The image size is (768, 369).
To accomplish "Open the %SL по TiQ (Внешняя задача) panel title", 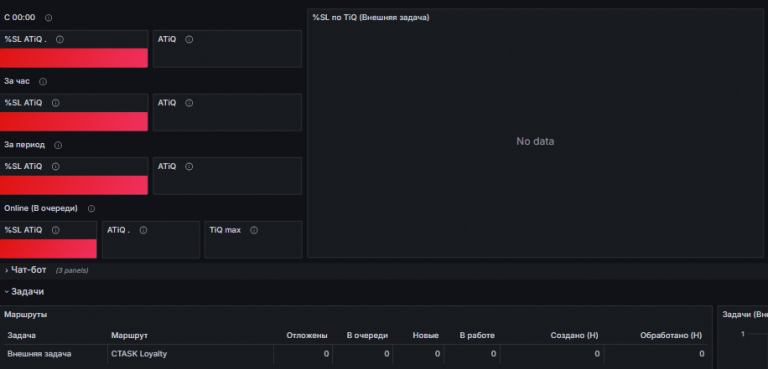I will 371,18.
